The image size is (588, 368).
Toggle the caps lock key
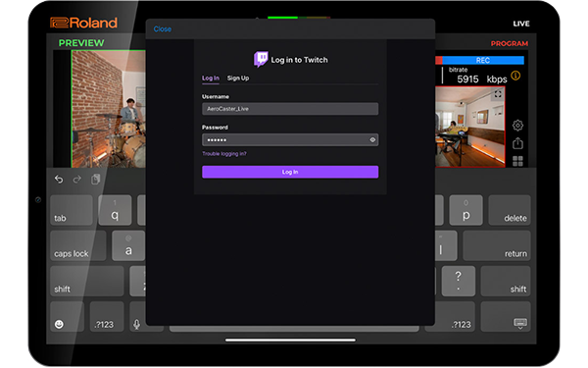tap(78, 245)
